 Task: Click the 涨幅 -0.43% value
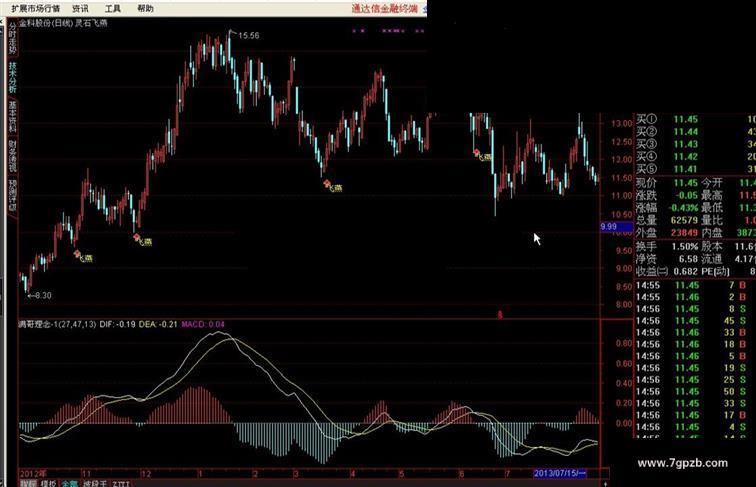[x=683, y=208]
